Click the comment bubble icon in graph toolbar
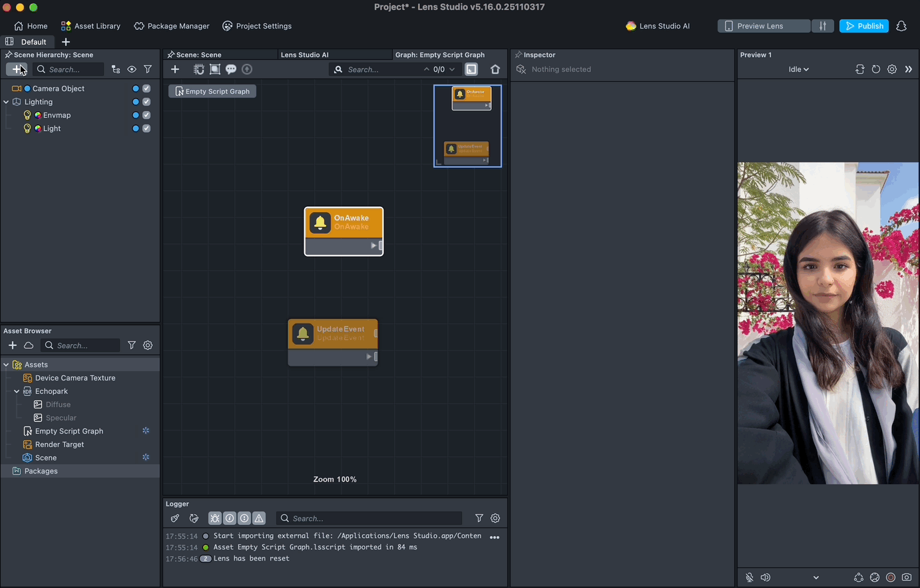Screen dimensions: 920x588 pyautogui.click(x=231, y=69)
